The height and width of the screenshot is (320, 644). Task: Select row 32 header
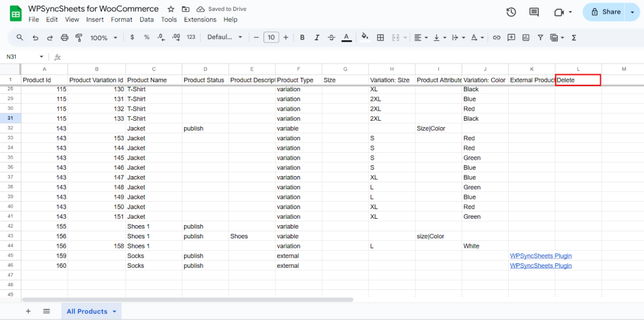(11, 128)
